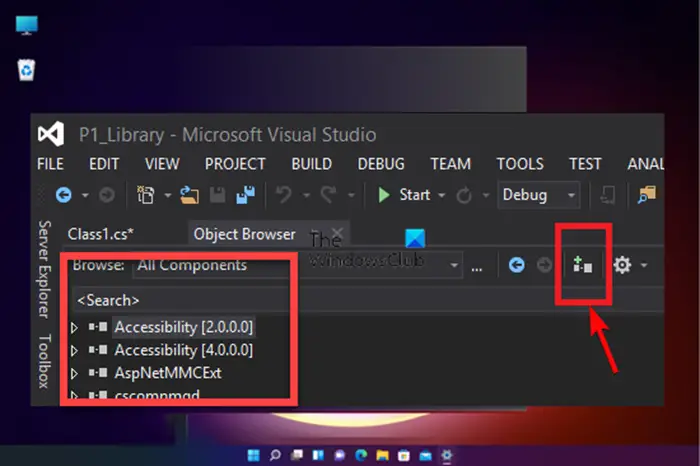Click the Navigate Backward toolbar arrow
The height and width of the screenshot is (466, 700).
(64, 195)
